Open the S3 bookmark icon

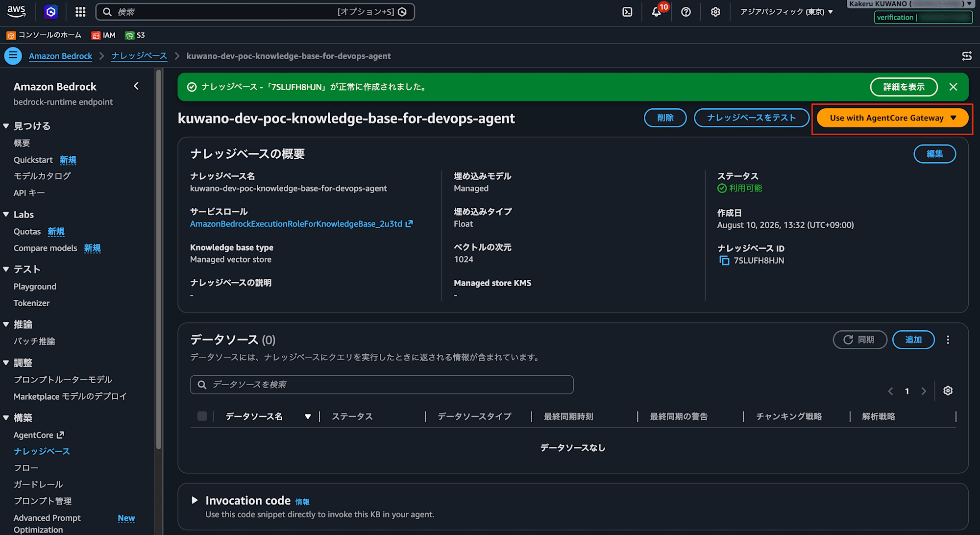click(129, 35)
